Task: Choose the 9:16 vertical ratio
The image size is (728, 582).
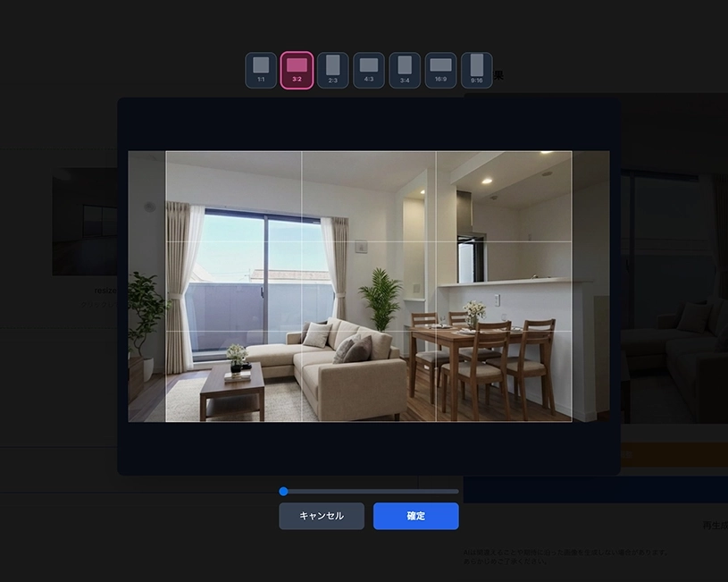Action: [477, 70]
